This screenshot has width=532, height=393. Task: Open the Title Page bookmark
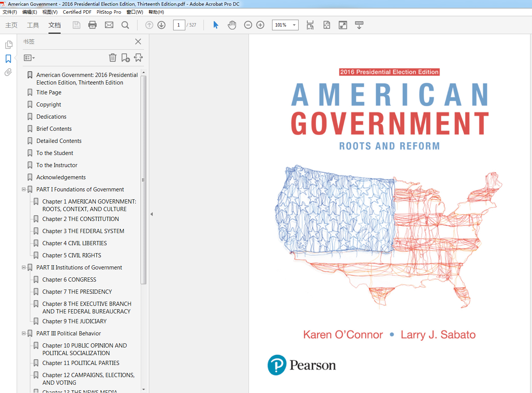[49, 92]
